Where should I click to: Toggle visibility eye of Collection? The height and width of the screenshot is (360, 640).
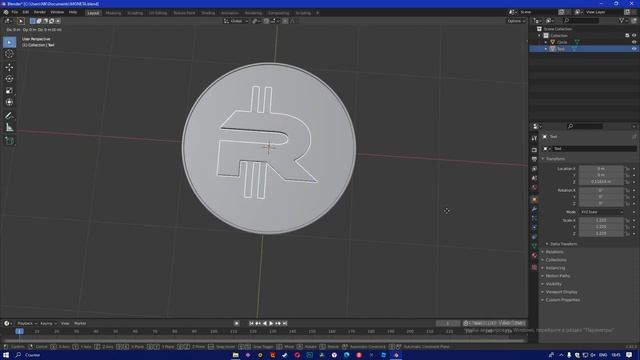click(x=634, y=36)
